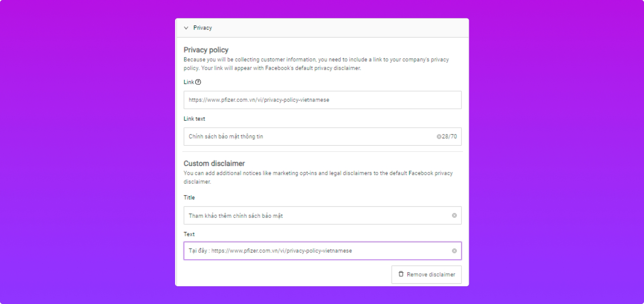The height and width of the screenshot is (304, 644).
Task: Click the "Text" field label
Action: tap(189, 234)
